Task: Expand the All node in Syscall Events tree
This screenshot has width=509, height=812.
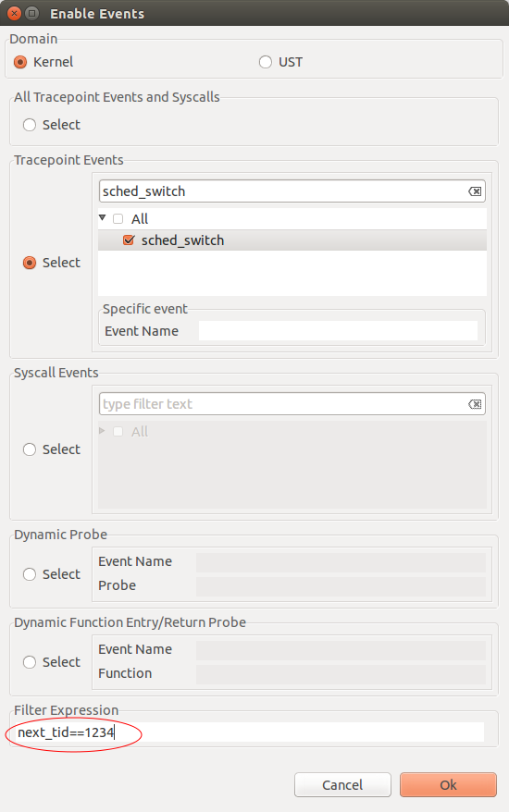Action: [x=102, y=431]
